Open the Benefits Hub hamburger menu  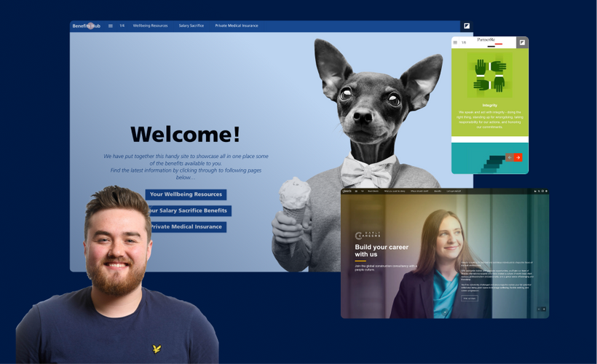click(111, 25)
